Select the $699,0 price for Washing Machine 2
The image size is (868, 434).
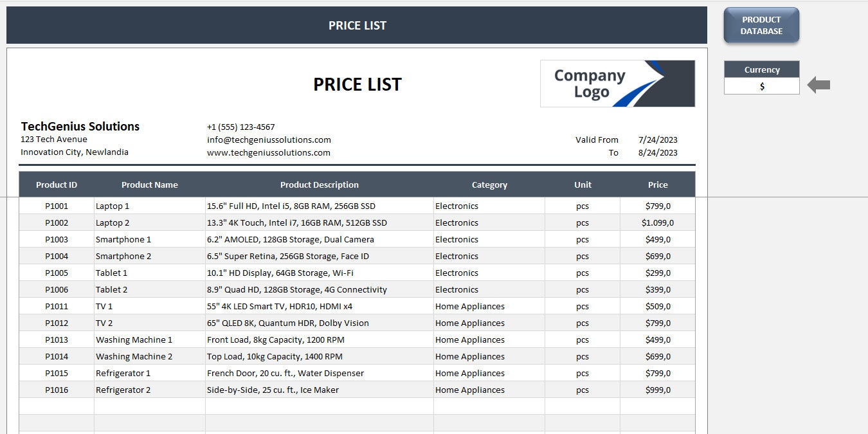[658, 356]
